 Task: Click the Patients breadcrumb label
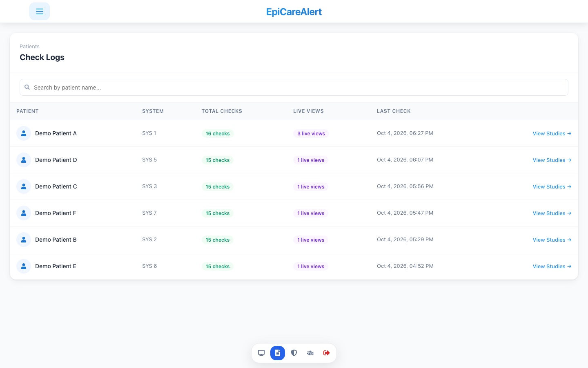[29, 47]
